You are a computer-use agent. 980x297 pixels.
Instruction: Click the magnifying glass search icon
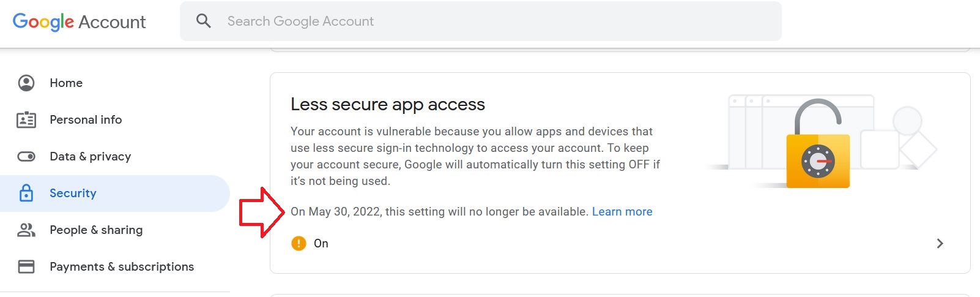pyautogui.click(x=204, y=21)
